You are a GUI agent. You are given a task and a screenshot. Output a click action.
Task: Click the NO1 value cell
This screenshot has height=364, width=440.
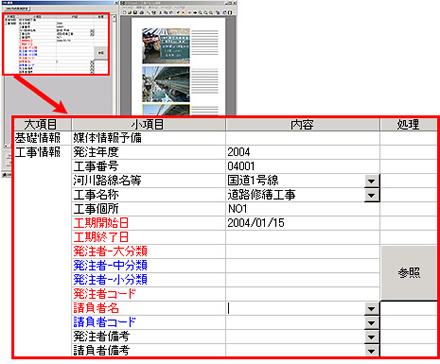302,209
